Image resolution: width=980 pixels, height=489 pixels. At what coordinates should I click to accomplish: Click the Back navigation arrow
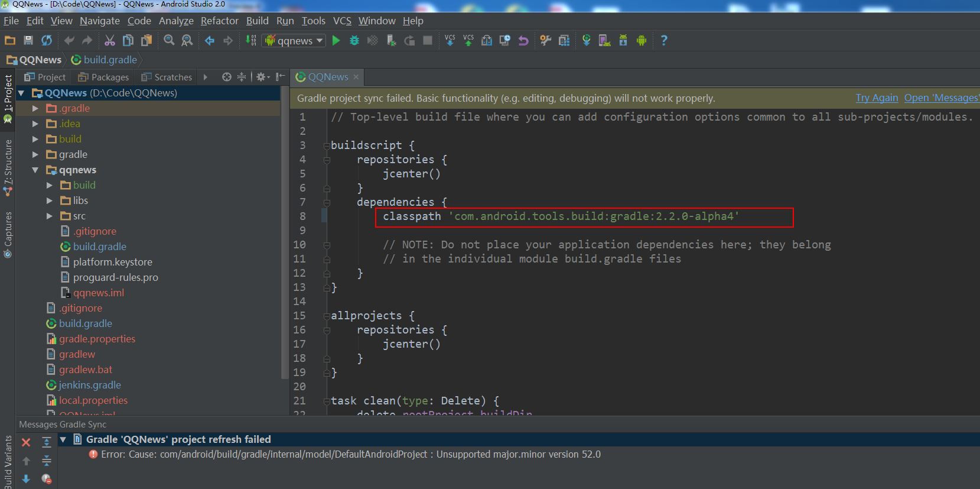(x=210, y=40)
